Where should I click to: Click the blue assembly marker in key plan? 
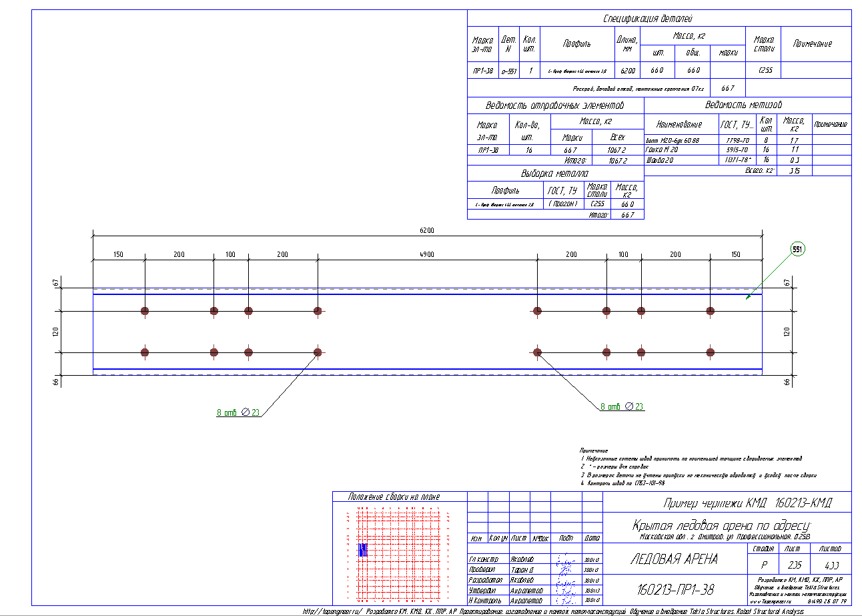pyautogui.click(x=363, y=550)
